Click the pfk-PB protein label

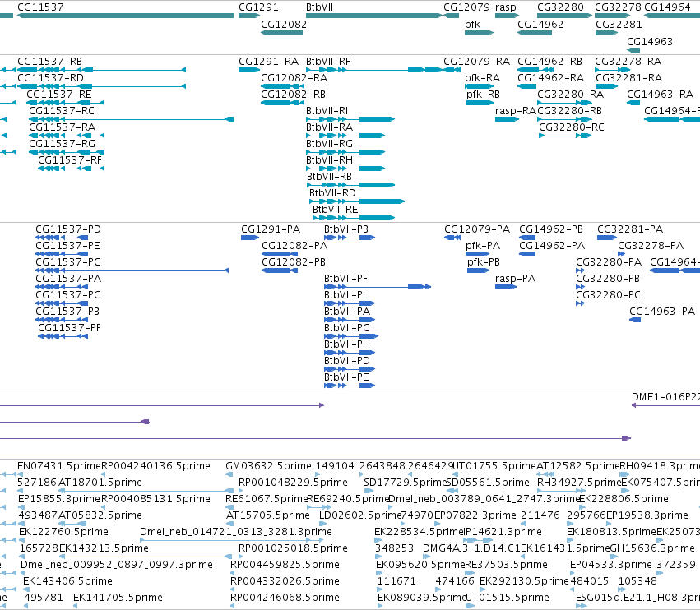[x=484, y=262]
